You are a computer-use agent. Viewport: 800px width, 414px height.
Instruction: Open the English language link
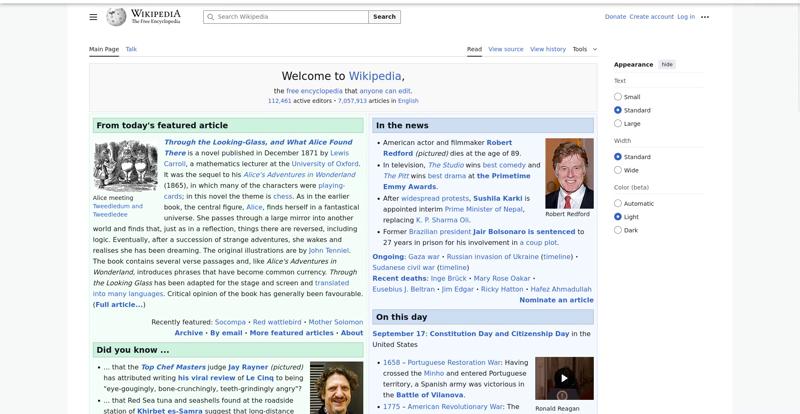click(x=408, y=101)
